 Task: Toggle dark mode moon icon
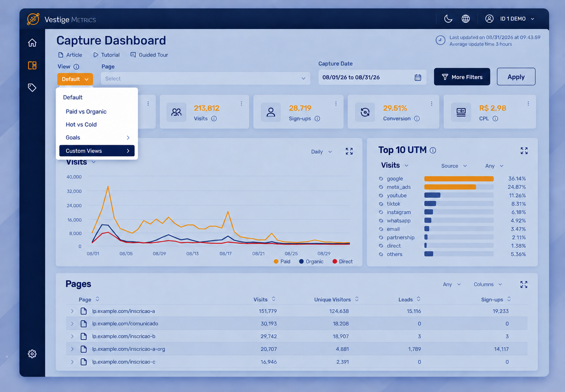coord(448,19)
